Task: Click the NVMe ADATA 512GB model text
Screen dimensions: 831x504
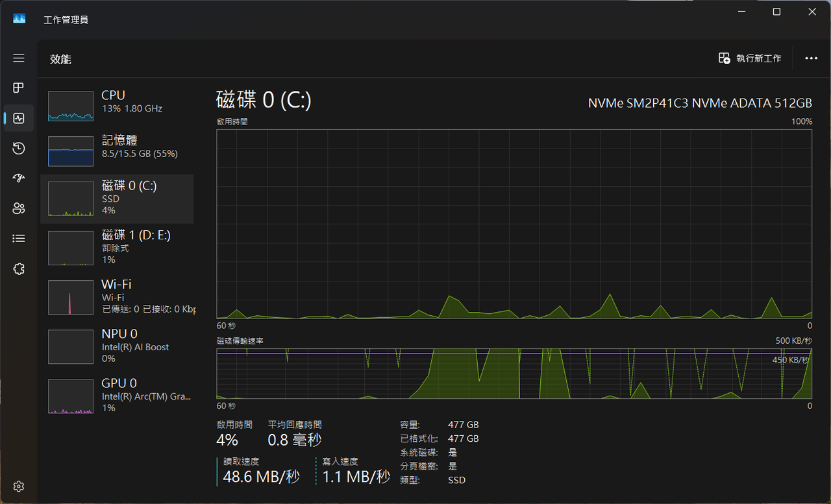Action: pos(700,103)
